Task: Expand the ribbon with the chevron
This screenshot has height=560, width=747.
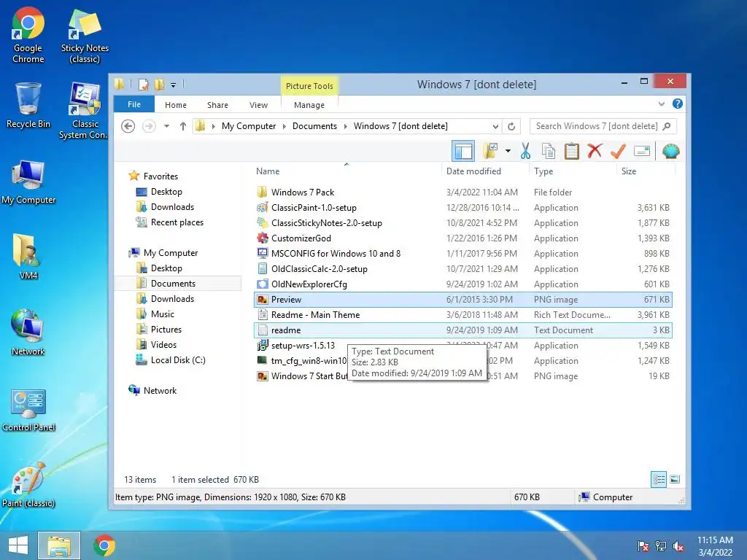Action: coord(661,104)
